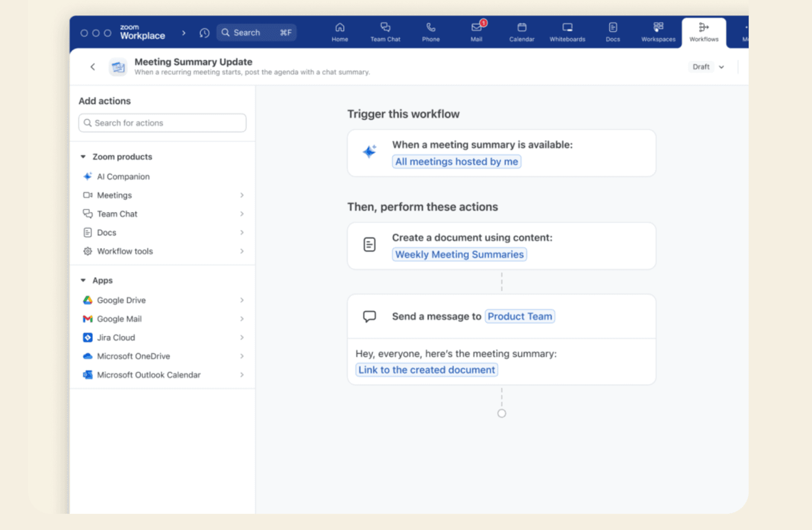
Task: Click the AI Companion sparkle icon
Action: (x=87, y=176)
